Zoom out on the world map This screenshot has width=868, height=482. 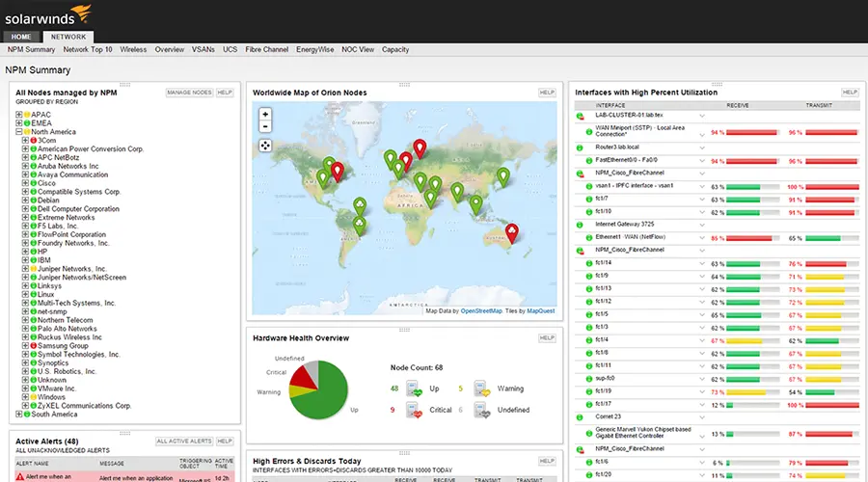tap(265, 126)
